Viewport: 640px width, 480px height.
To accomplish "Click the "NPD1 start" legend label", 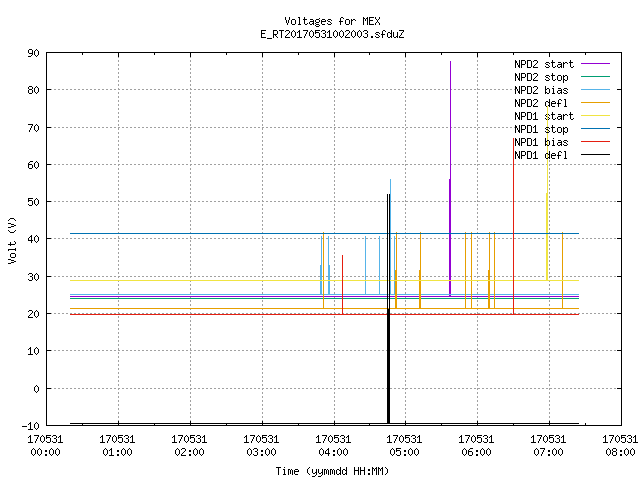I will (544, 116).
